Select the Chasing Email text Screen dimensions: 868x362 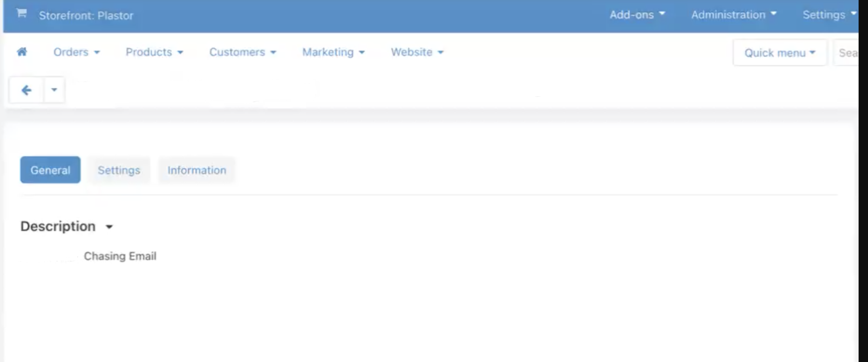pos(120,256)
